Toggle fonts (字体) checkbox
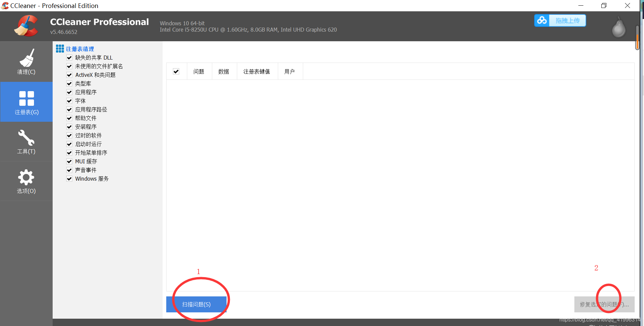 (69, 101)
